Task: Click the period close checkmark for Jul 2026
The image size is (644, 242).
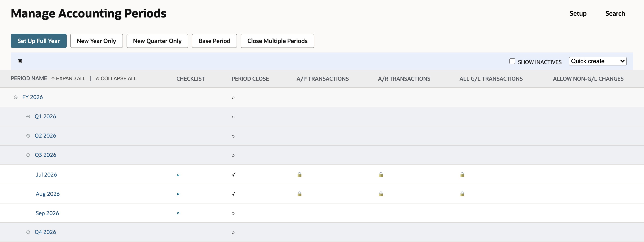Action: [233, 175]
